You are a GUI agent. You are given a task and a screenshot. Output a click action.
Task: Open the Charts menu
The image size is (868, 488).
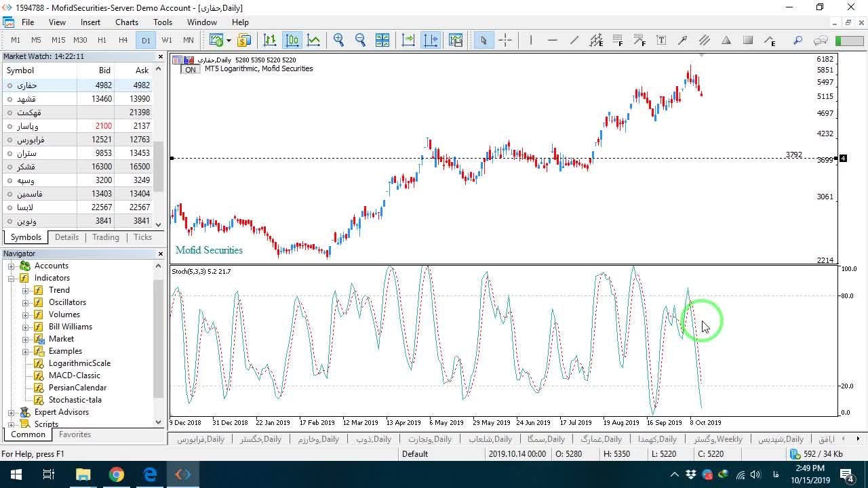[x=127, y=22]
